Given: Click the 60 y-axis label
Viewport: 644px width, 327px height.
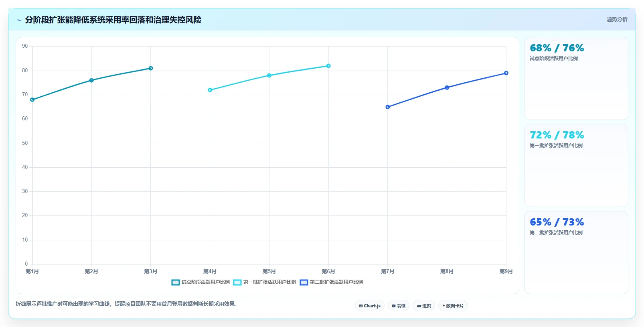Looking at the screenshot, I should pos(25,119).
